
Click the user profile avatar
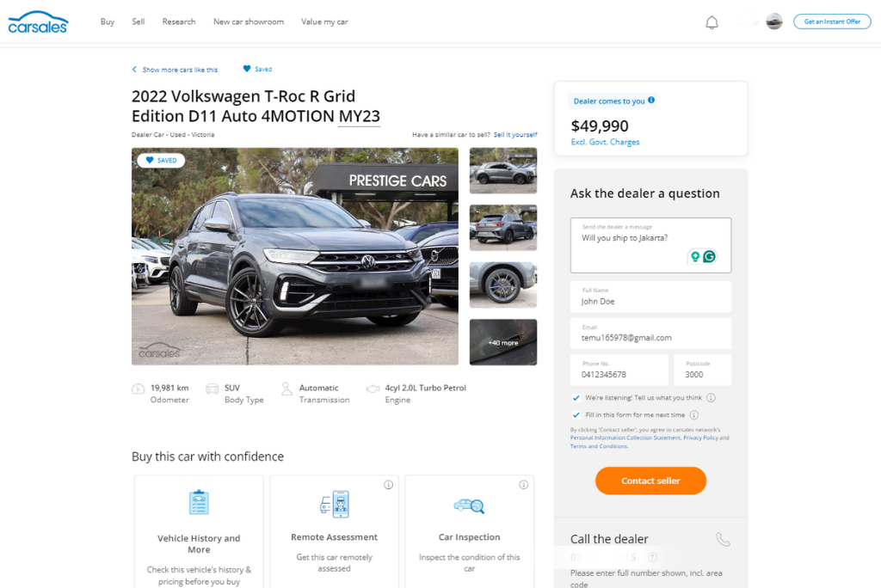pyautogui.click(x=774, y=21)
